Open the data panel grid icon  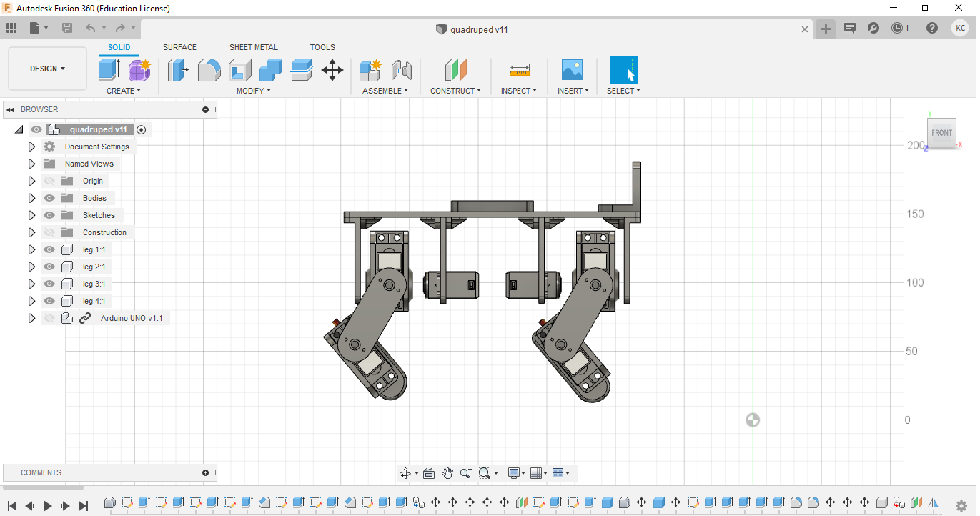coord(11,28)
